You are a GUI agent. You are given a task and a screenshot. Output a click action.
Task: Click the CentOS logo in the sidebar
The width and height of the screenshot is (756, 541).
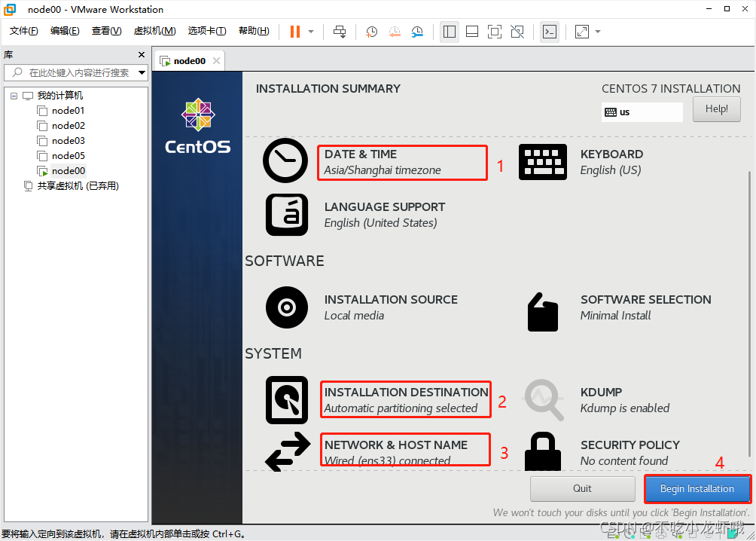pyautogui.click(x=198, y=126)
